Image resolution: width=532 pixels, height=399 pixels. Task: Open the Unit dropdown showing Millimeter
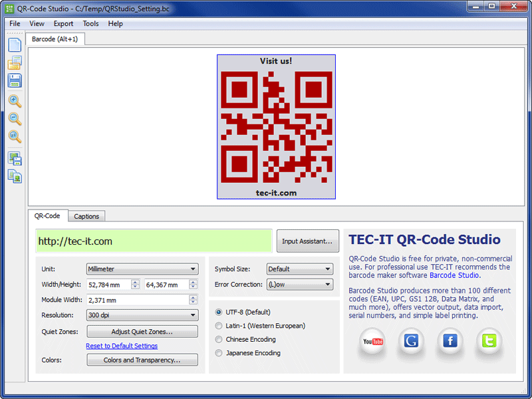point(142,269)
